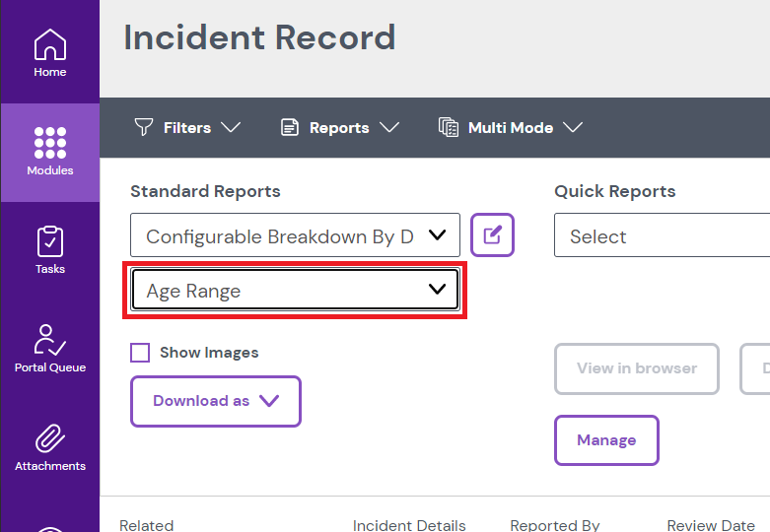
Task: Open the Quick Reports Select dropdown
Action: click(661, 236)
